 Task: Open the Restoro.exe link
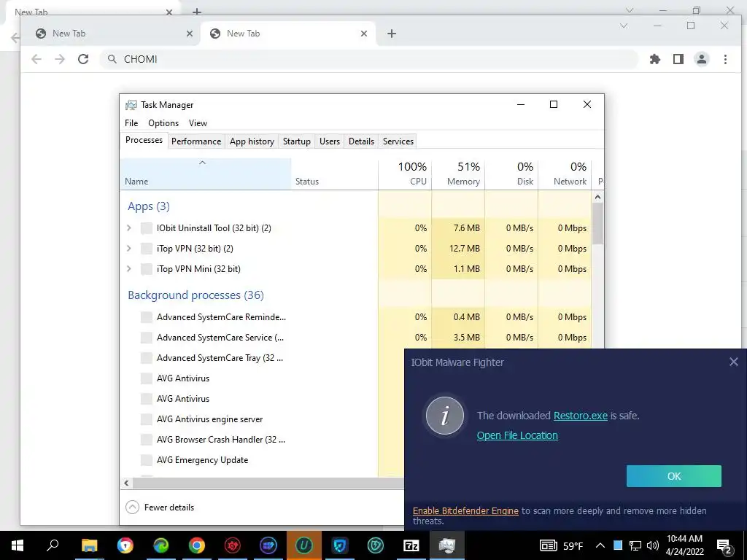click(580, 416)
